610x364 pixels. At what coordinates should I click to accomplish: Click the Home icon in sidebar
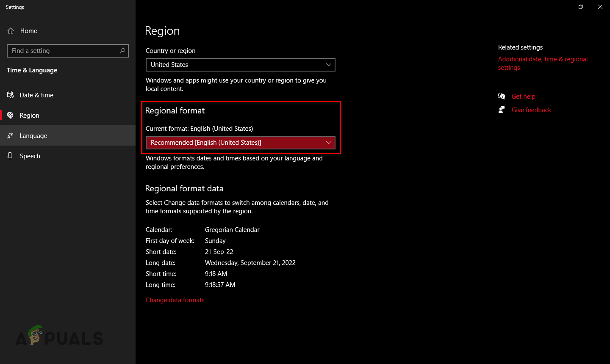click(x=11, y=31)
